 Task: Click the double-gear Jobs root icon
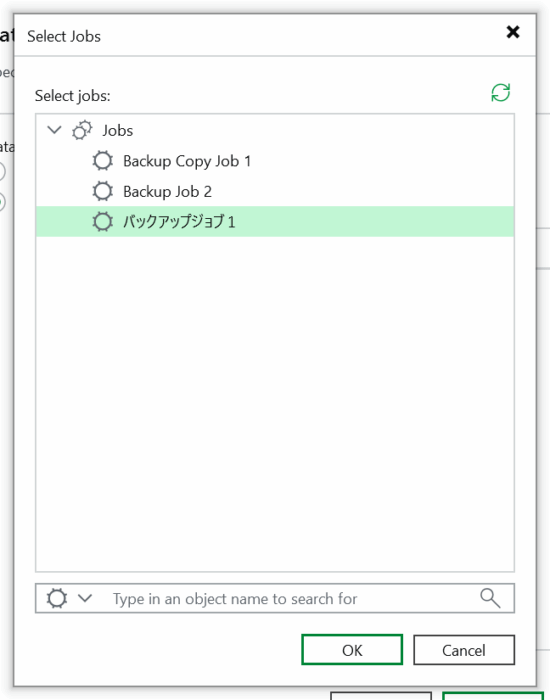82,130
